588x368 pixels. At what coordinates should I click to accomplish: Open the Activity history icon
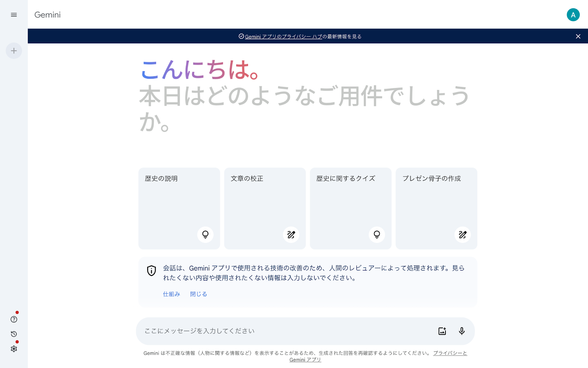(x=14, y=334)
